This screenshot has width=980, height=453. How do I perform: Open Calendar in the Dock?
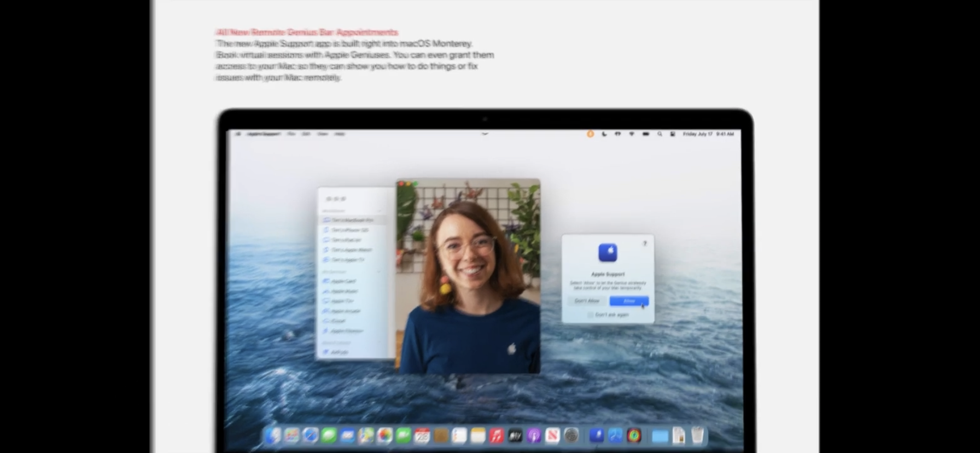click(x=422, y=435)
